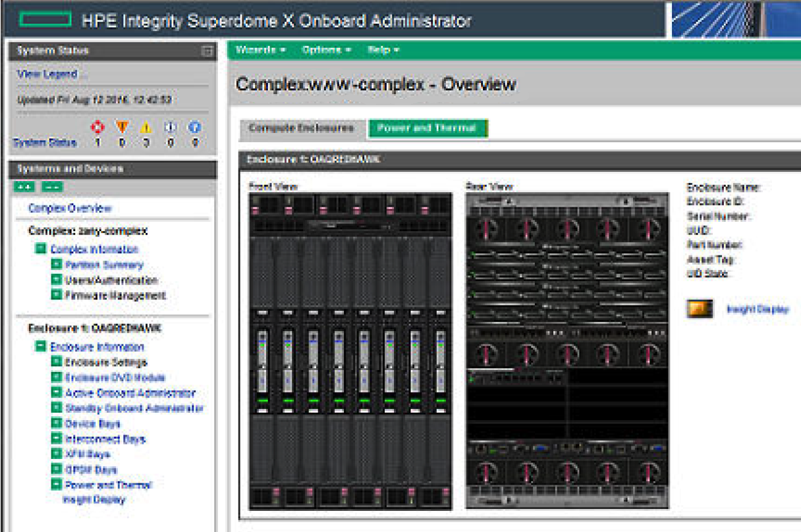Expand the GPSM Bays node icon
The image size is (801, 532).
coord(57,469)
